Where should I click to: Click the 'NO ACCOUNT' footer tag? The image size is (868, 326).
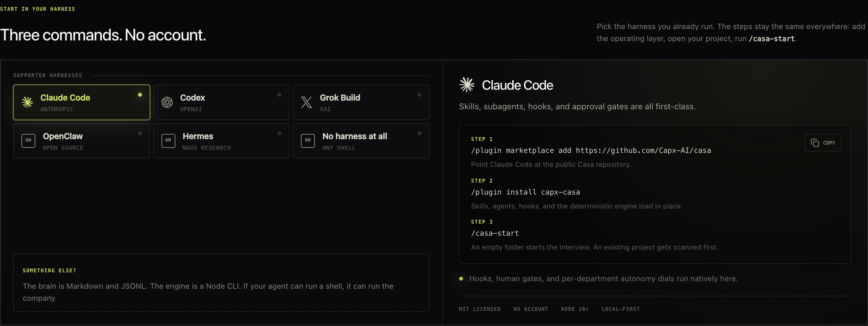531,309
